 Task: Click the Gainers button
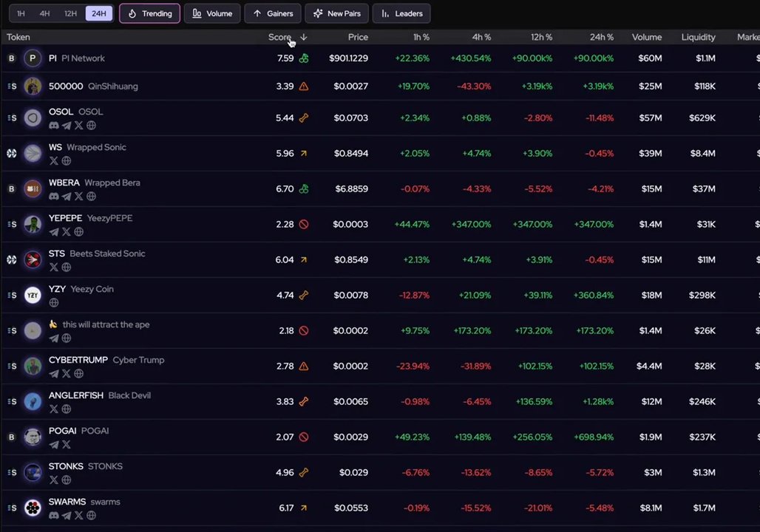(x=272, y=13)
